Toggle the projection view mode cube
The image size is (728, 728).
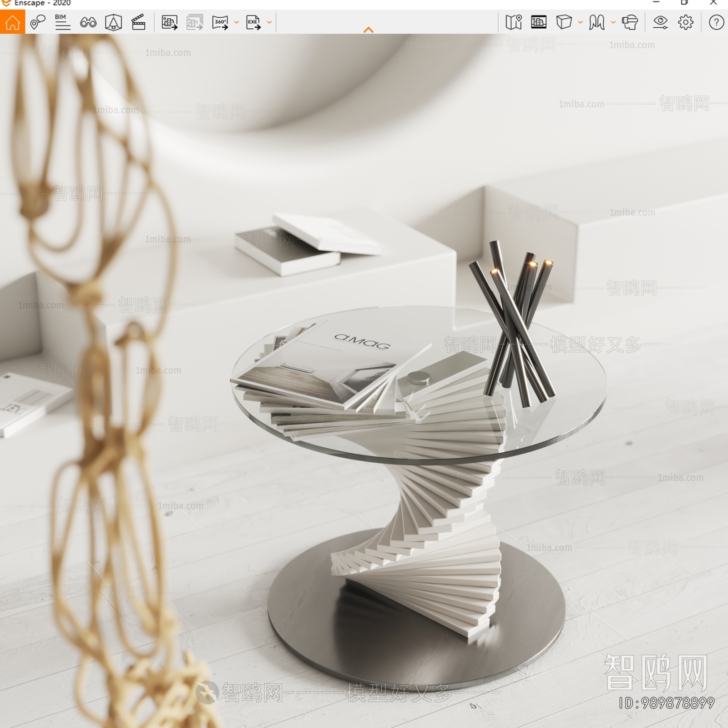coord(564,22)
